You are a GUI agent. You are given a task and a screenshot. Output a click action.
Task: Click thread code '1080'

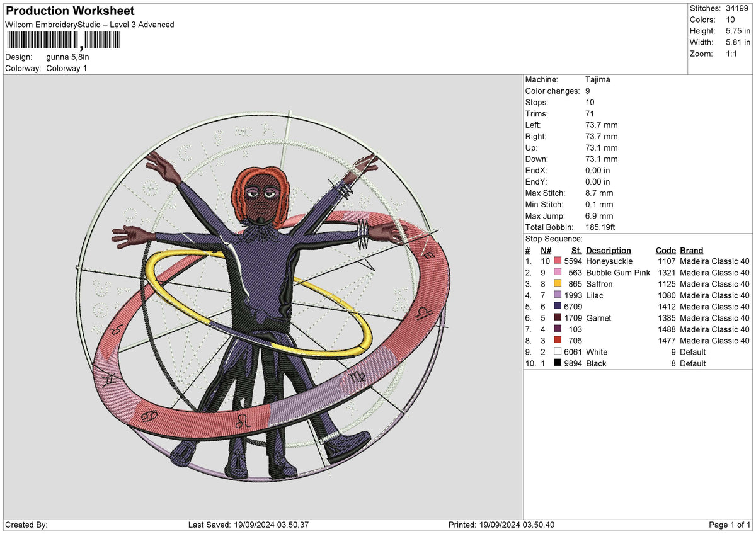(667, 295)
